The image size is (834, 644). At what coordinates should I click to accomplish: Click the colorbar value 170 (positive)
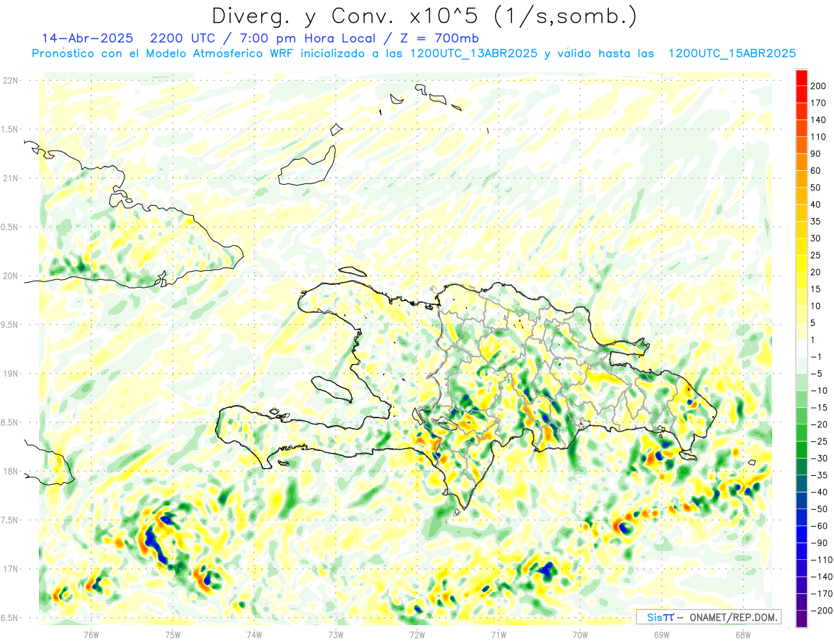(819, 104)
